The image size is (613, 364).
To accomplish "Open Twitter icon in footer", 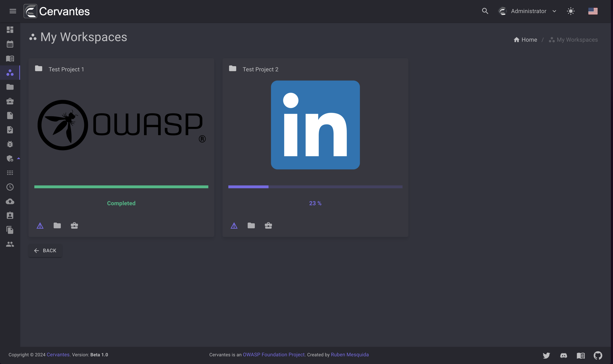I will tap(546, 355).
